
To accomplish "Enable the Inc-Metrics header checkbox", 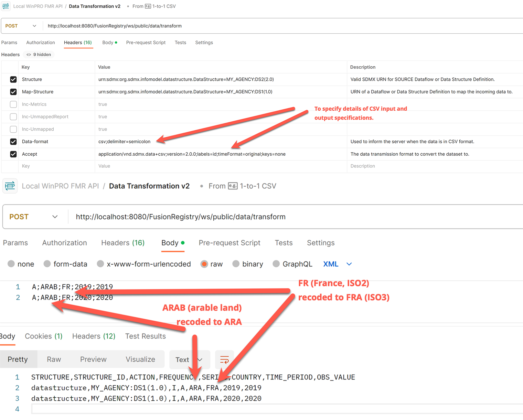I will coord(13,104).
